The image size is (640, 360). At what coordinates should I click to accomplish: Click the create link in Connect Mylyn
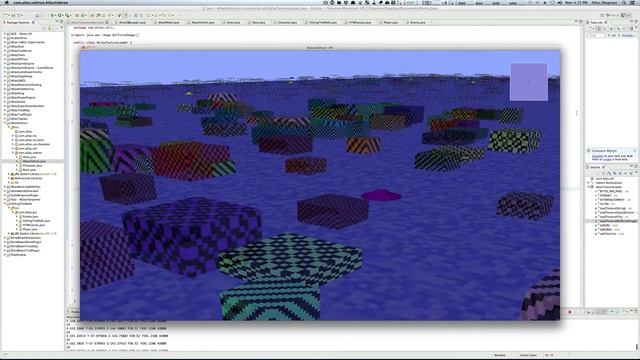[x=607, y=160]
